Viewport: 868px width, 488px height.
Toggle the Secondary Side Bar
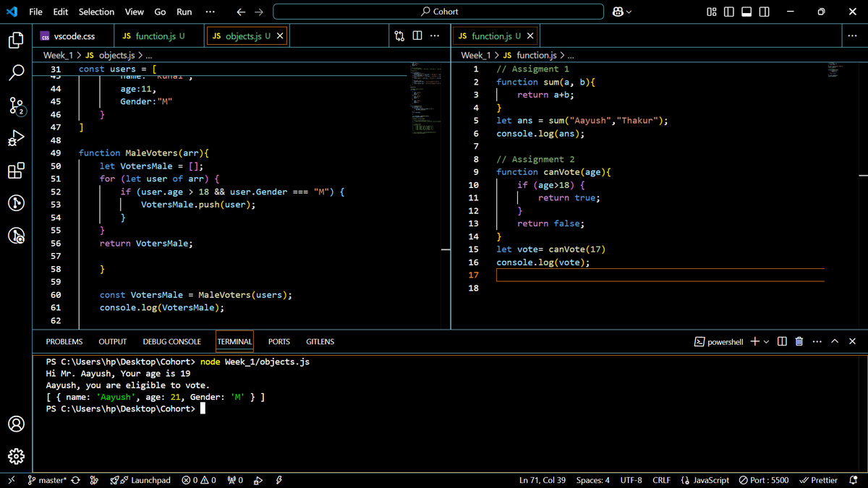pos(765,12)
